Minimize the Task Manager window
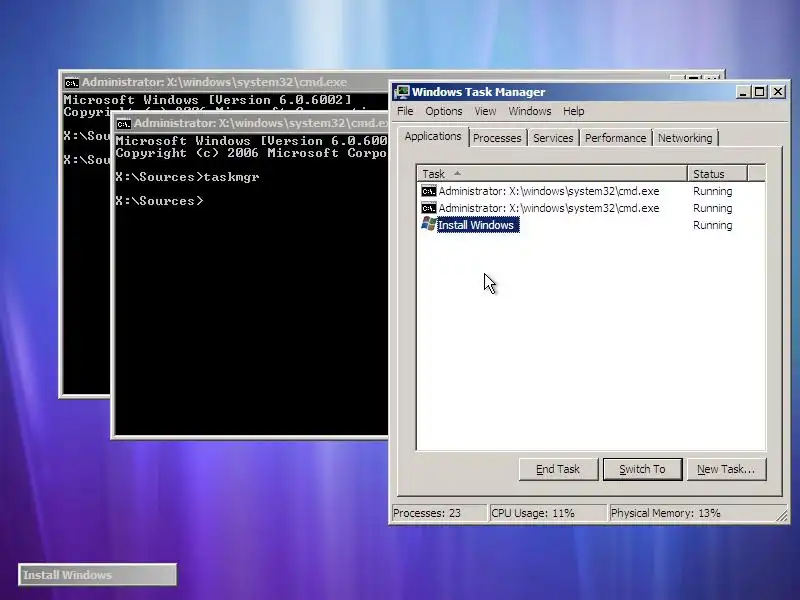The width and height of the screenshot is (800, 600). point(743,92)
